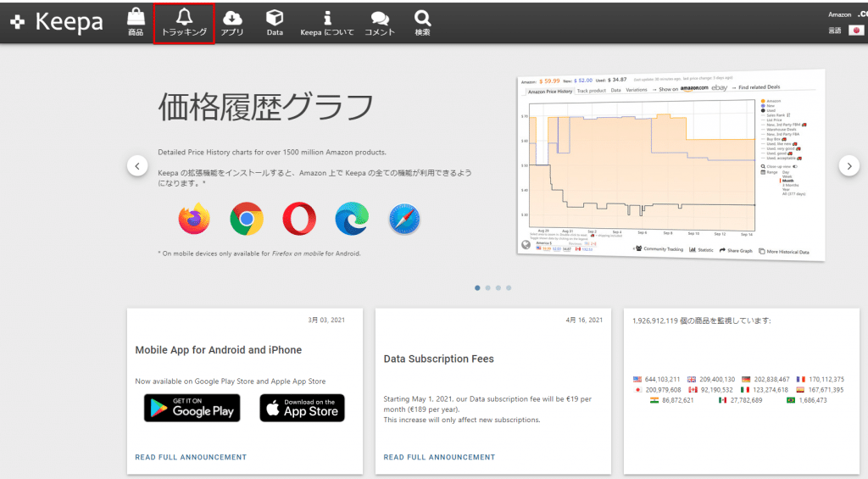Choose the Microsoft Edge browser icon

click(x=352, y=219)
